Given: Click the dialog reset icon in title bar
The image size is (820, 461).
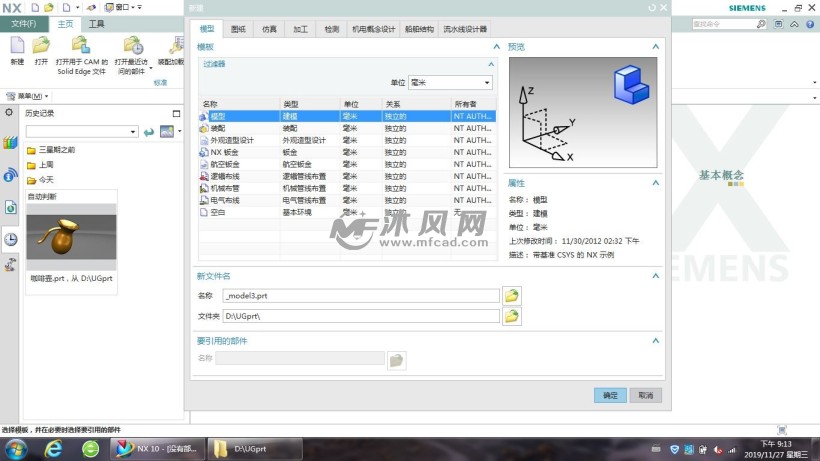Looking at the screenshot, I should coord(652,8).
